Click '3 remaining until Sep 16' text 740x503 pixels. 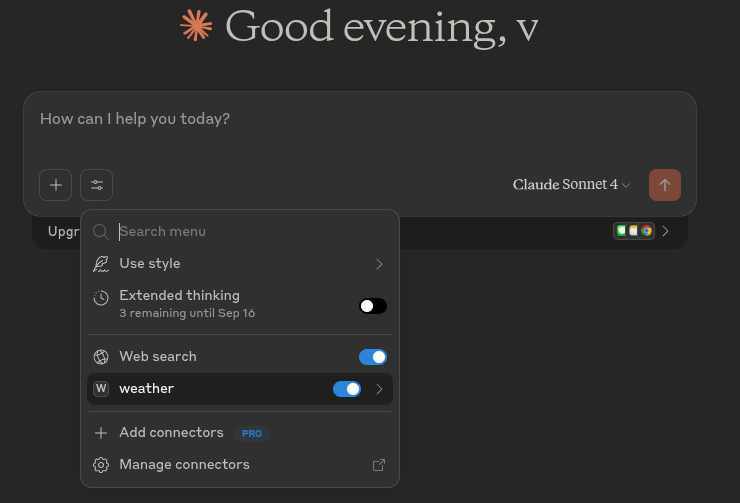point(187,313)
